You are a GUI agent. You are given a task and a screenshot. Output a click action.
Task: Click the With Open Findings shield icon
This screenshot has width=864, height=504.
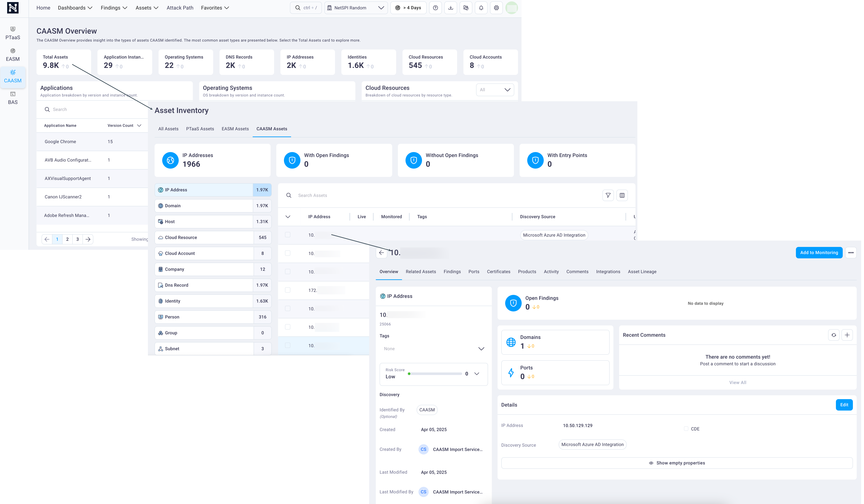292,160
